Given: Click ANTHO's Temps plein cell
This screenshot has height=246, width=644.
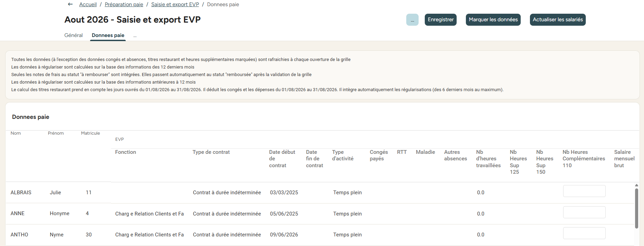Looking at the screenshot, I should click(x=347, y=235).
